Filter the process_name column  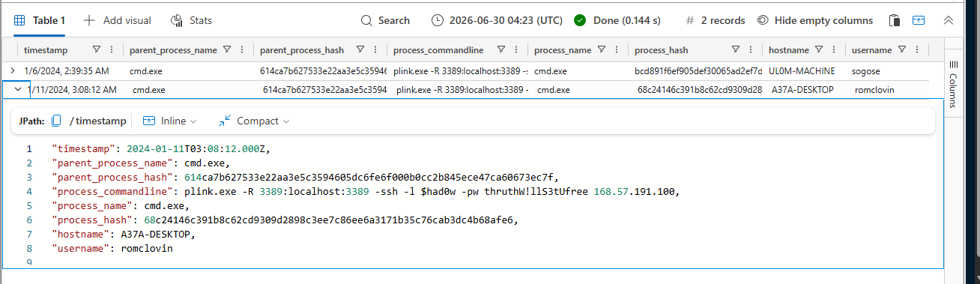coord(601,50)
